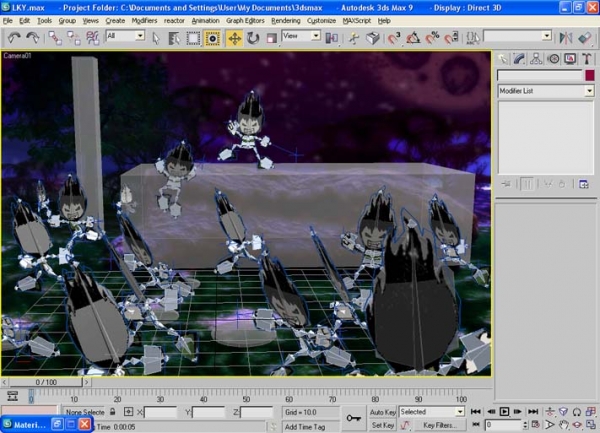The width and height of the screenshot is (600, 433).
Task: Click Make Unique icon under modifier stack
Action: point(548,184)
